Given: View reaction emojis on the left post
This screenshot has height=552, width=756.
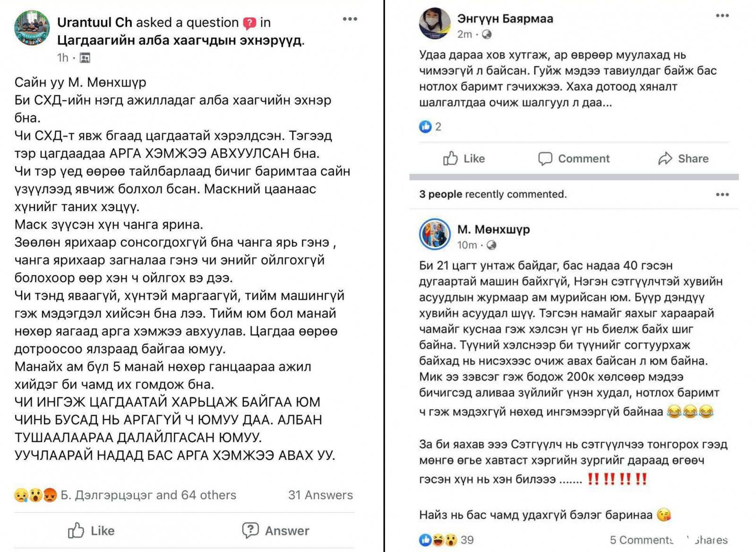Looking at the screenshot, I should coord(36,495).
